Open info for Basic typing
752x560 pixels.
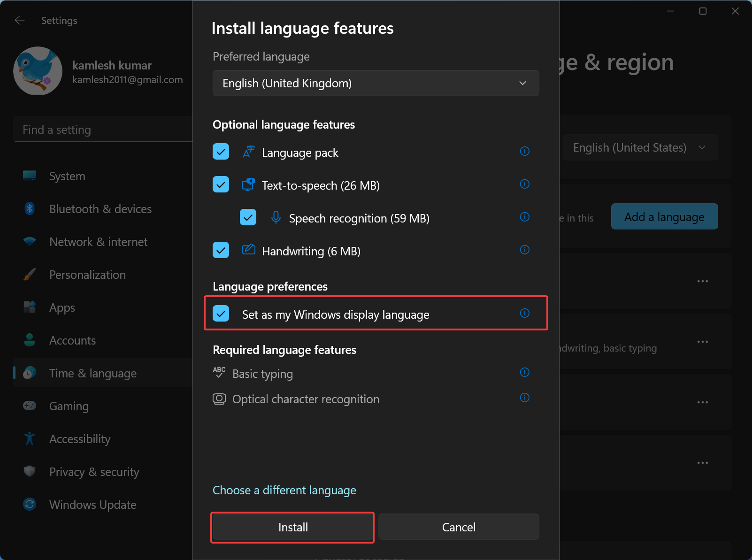click(x=525, y=372)
